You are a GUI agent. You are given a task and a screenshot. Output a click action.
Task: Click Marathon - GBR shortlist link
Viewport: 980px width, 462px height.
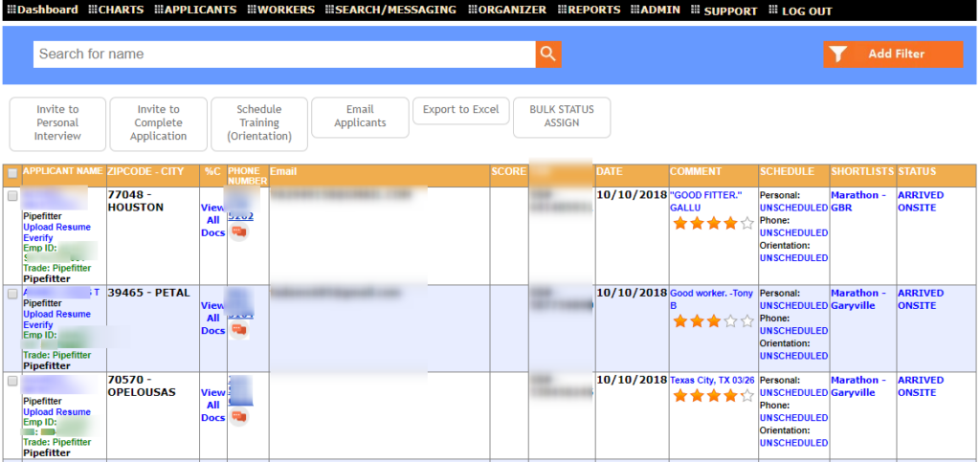(858, 201)
